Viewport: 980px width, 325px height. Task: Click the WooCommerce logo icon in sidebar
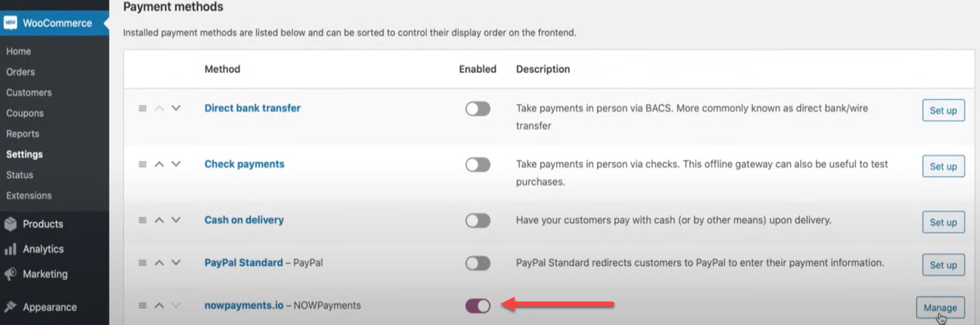pyautogui.click(x=10, y=23)
